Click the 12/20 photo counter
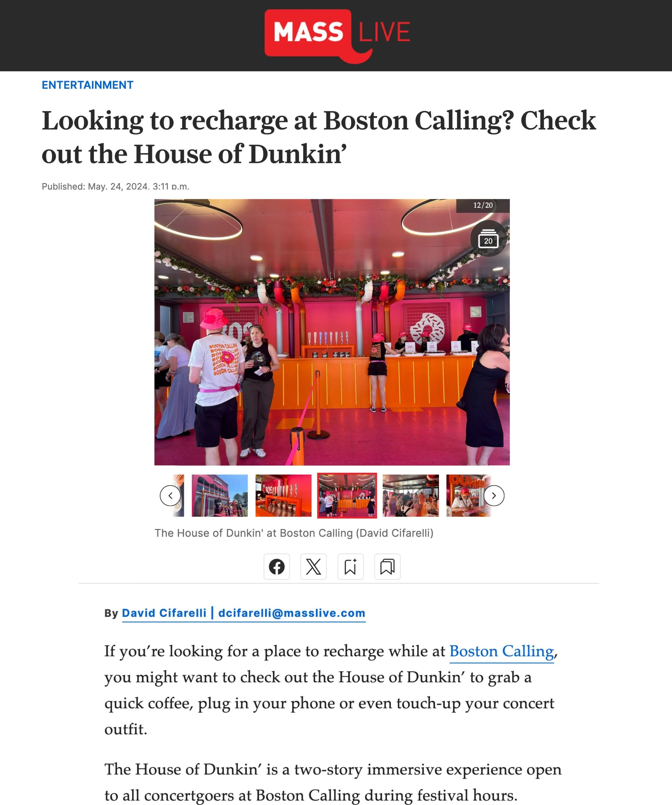672x805 pixels. click(x=483, y=205)
